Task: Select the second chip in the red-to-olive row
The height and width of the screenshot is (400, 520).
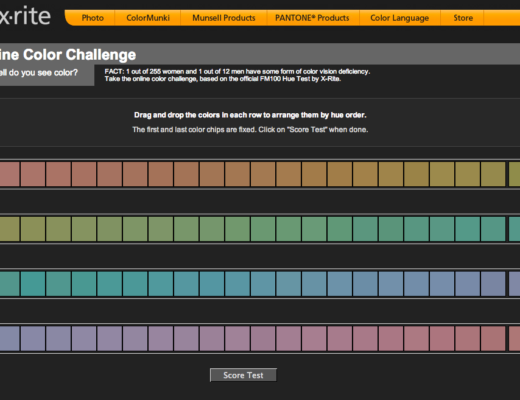Action: pyautogui.click(x=33, y=174)
